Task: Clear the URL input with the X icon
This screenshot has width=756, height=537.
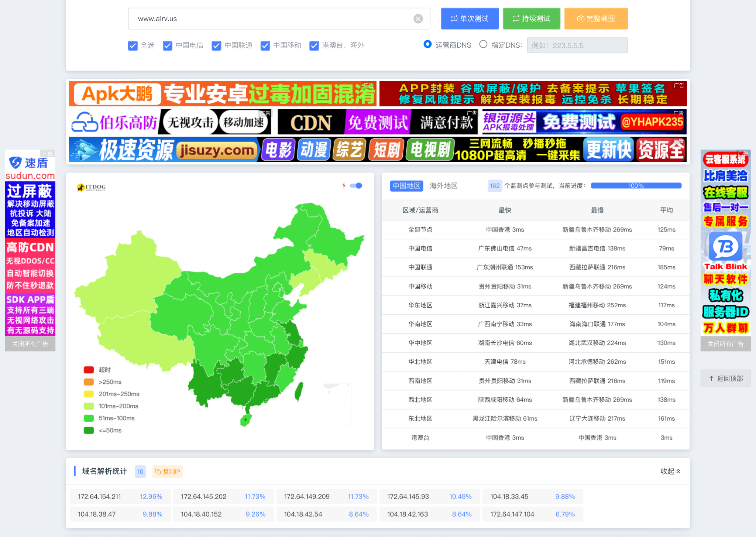Action: pos(418,19)
